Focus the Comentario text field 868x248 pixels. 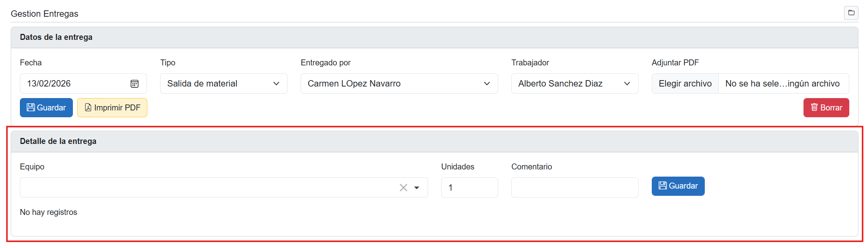click(574, 188)
